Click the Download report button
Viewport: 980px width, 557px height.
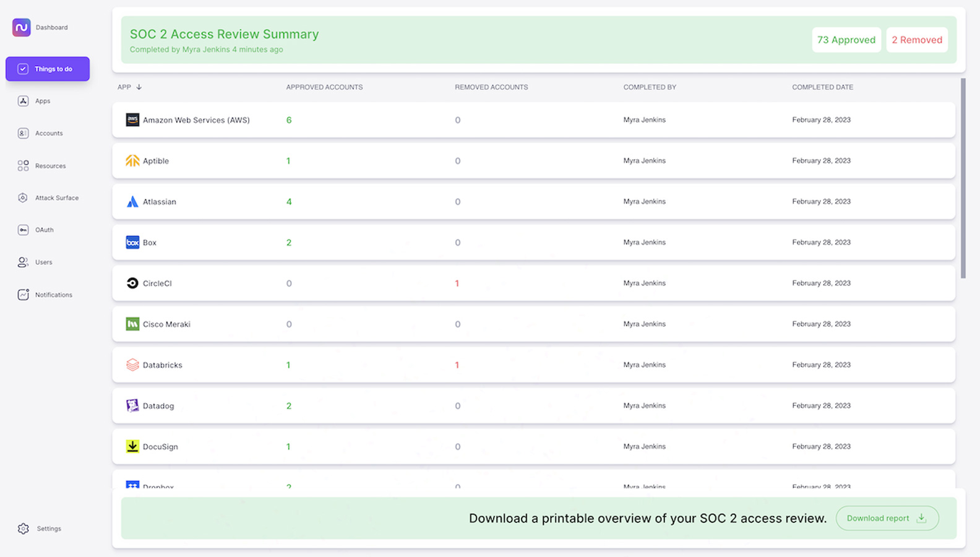(887, 518)
